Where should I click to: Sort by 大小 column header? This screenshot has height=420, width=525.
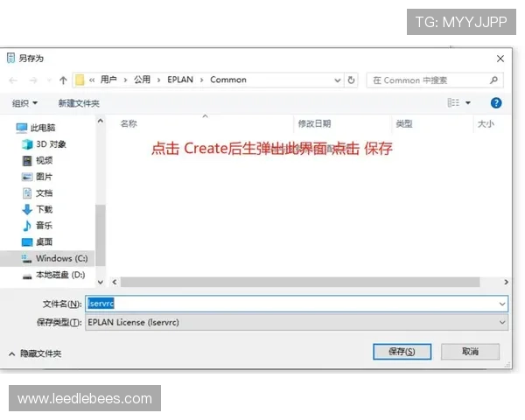486,124
